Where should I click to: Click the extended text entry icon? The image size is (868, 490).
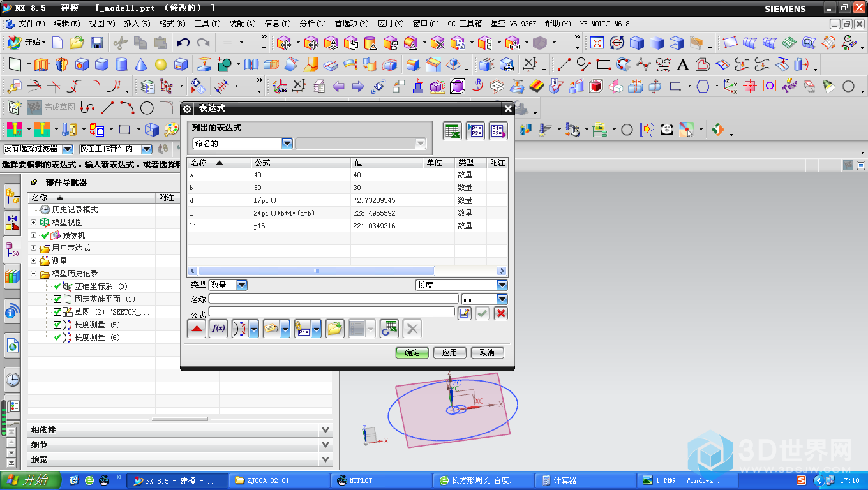point(465,313)
